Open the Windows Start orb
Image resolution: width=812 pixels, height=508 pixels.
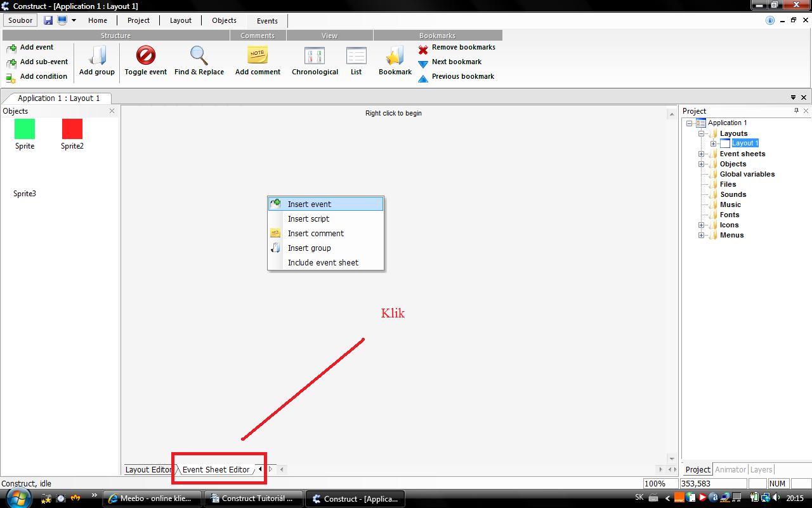(x=18, y=498)
